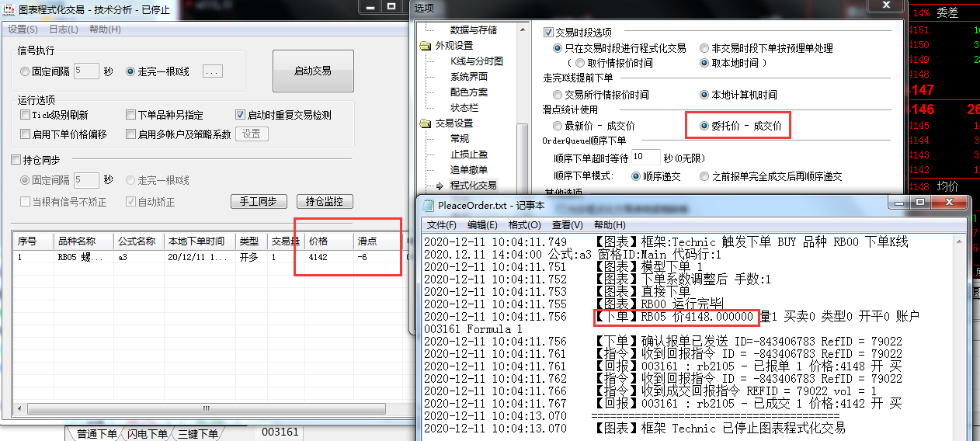Open the 持仓监控 button
The image size is (980, 441).
click(x=324, y=201)
